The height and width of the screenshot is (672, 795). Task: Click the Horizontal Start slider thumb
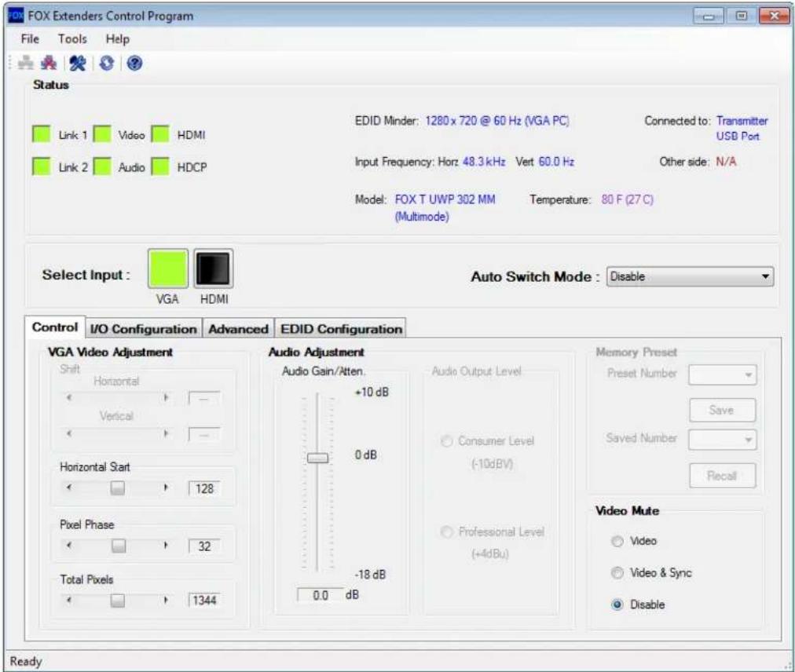118,488
